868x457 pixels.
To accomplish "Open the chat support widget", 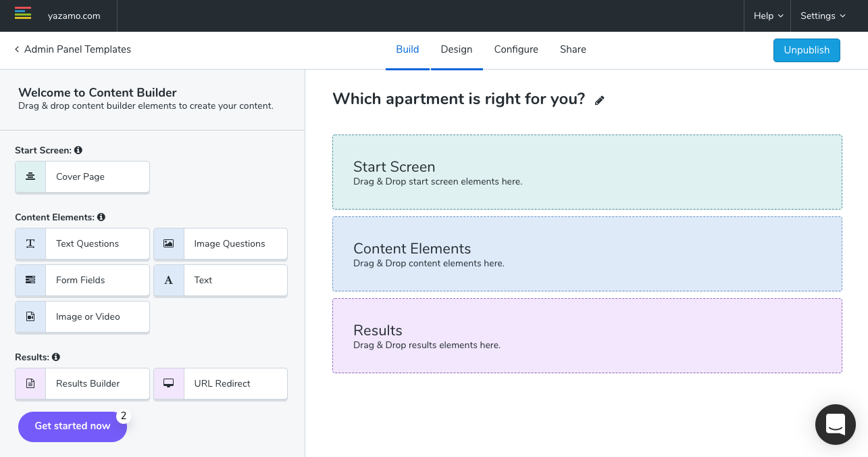I will tap(836, 425).
